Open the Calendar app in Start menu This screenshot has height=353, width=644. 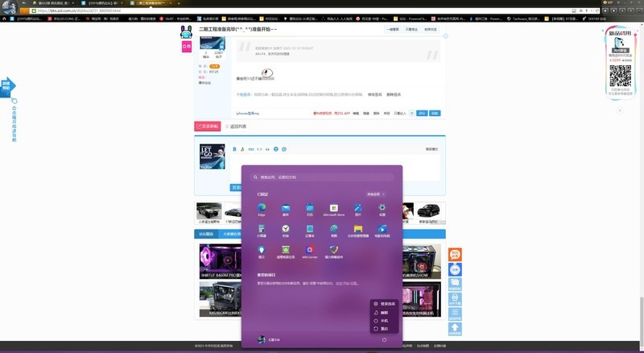(310, 209)
